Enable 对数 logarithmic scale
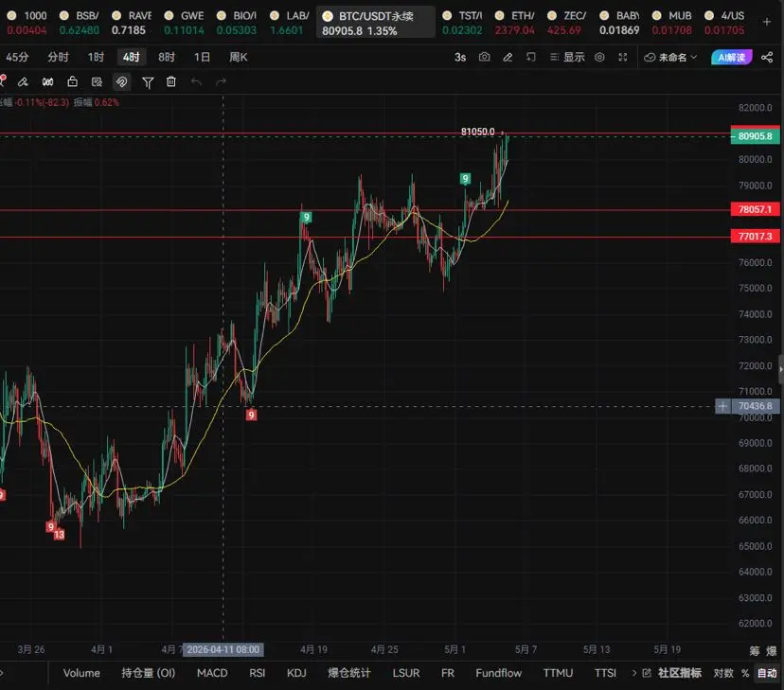The width and height of the screenshot is (784, 690). tap(723, 673)
